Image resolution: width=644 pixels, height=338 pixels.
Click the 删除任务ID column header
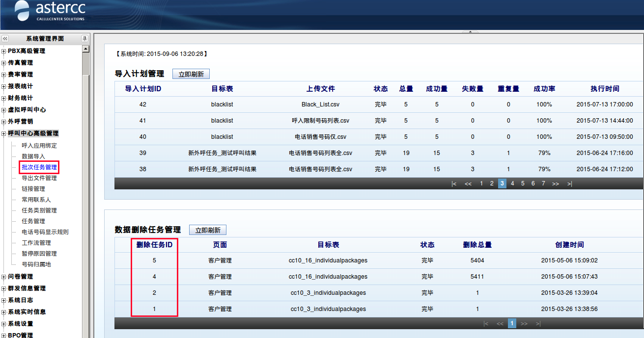[x=154, y=245]
